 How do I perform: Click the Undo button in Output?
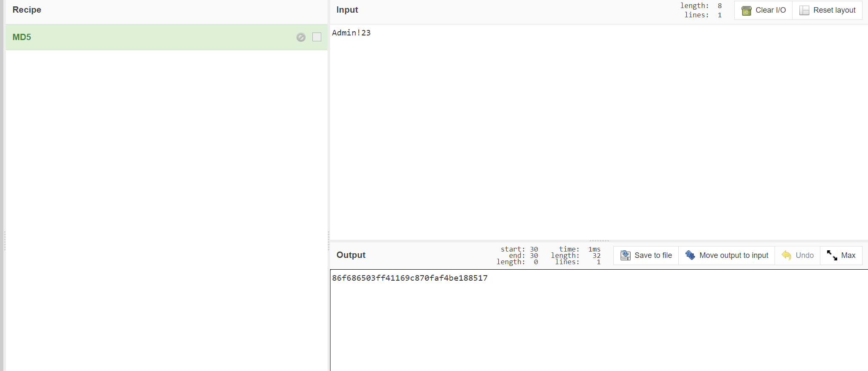(x=798, y=255)
